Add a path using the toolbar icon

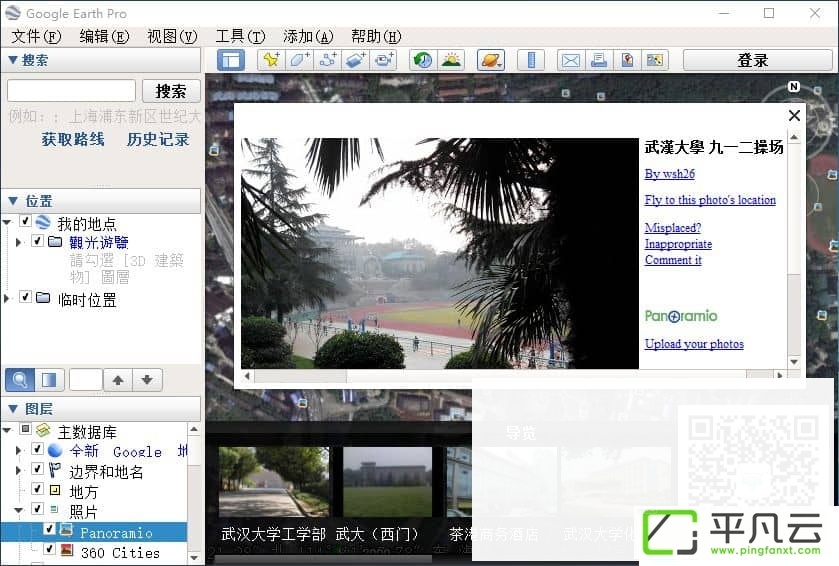[327, 60]
